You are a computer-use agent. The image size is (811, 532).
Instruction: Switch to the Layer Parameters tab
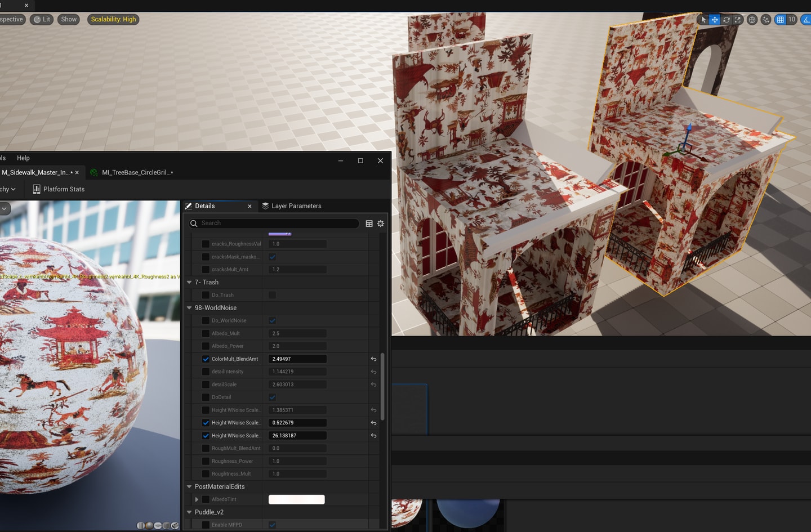(296, 206)
